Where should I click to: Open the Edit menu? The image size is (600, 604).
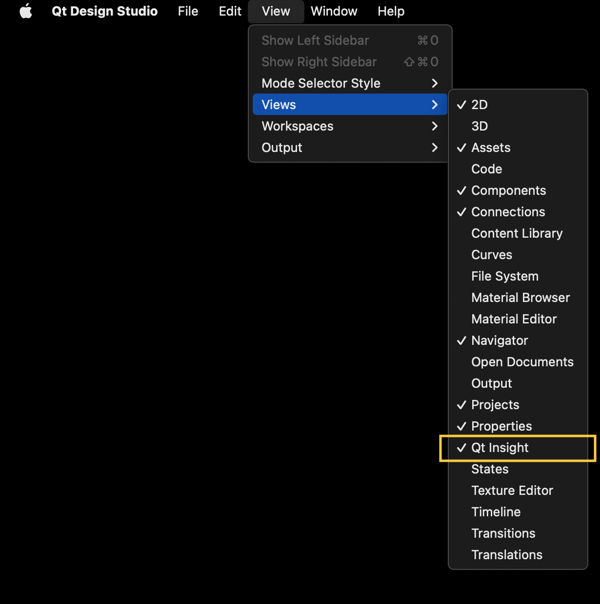[230, 11]
